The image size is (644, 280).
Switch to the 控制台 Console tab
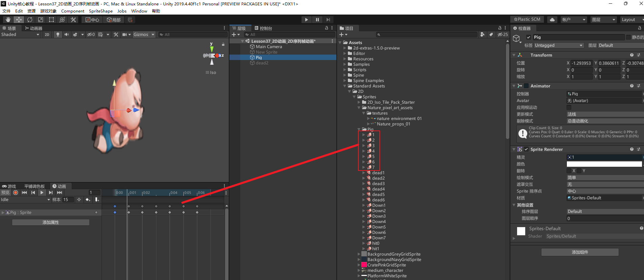263,28
